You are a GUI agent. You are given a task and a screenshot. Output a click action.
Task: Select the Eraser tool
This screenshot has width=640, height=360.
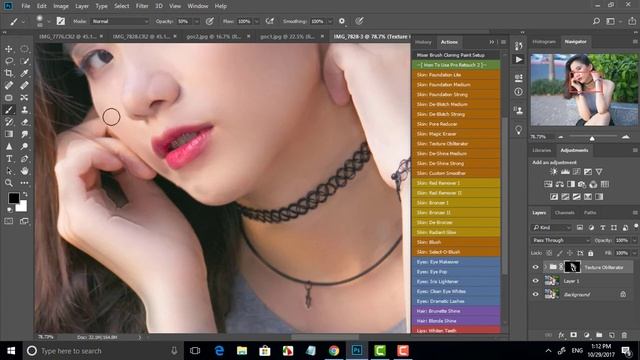(24, 122)
